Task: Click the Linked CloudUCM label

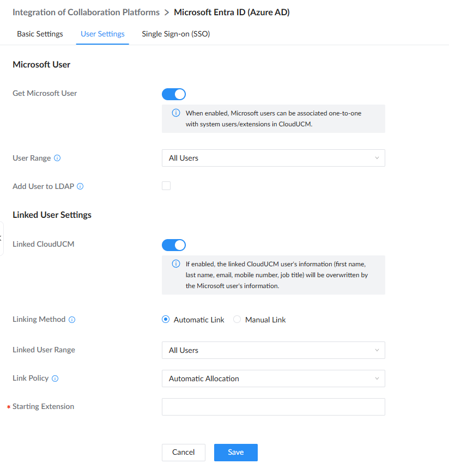Action: tap(44, 244)
